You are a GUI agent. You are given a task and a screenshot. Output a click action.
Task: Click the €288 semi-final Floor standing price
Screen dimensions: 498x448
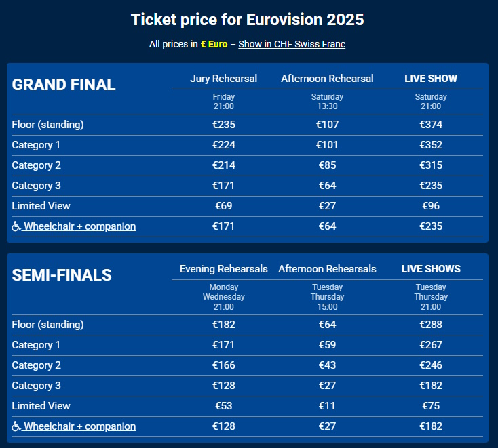[431, 324]
